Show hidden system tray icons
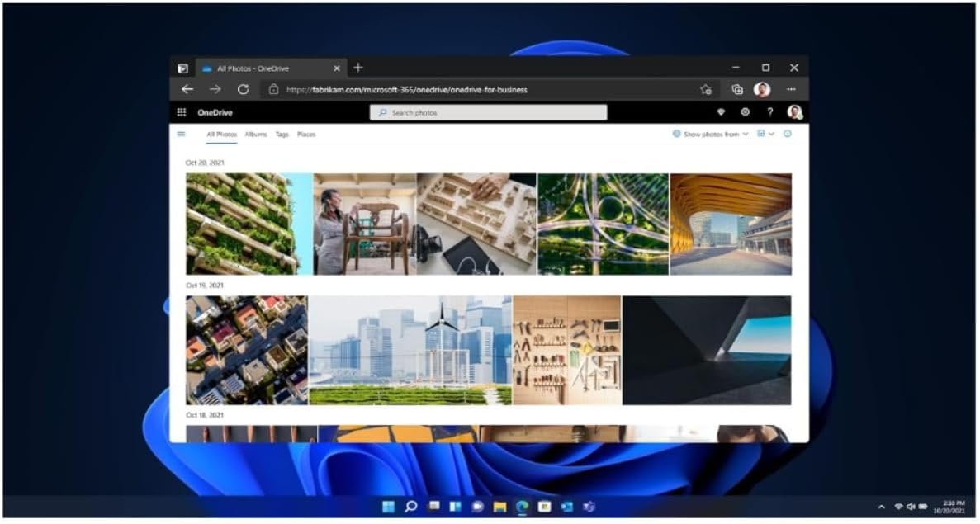Viewport: 980px width, 524px height. pos(882,506)
